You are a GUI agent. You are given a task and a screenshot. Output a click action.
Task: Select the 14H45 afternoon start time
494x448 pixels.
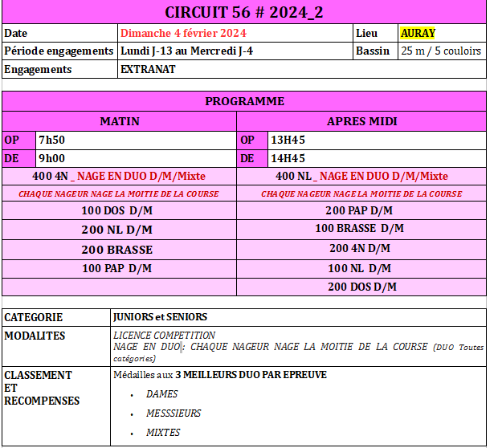pos(288,158)
